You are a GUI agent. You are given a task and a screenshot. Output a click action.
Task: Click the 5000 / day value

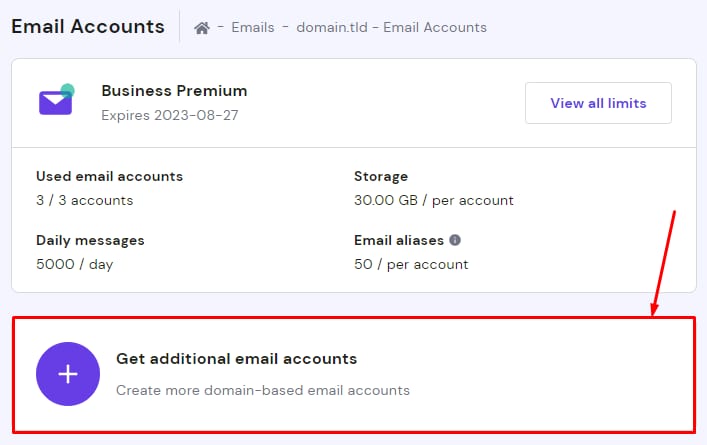[75, 264]
